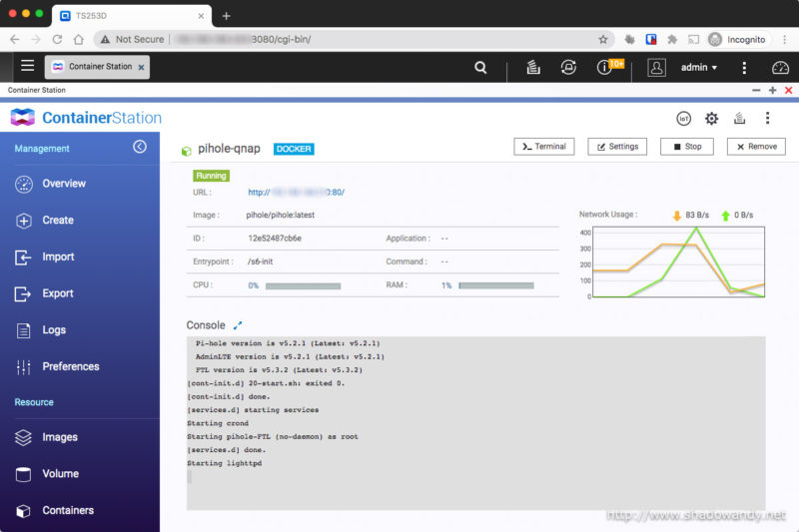Open the QTS top bar kebab menu
Viewport: 799px width, 532px height.
pyautogui.click(x=744, y=68)
